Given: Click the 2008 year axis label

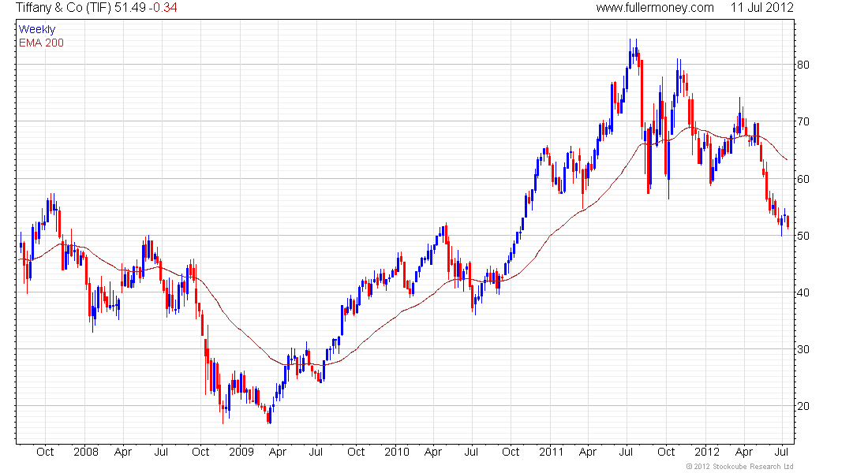Looking at the screenshot, I should coord(86,452).
